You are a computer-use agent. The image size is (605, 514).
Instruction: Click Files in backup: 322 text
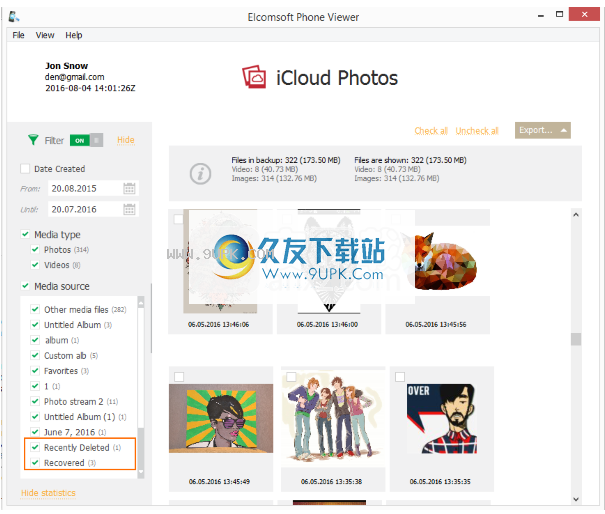286,160
